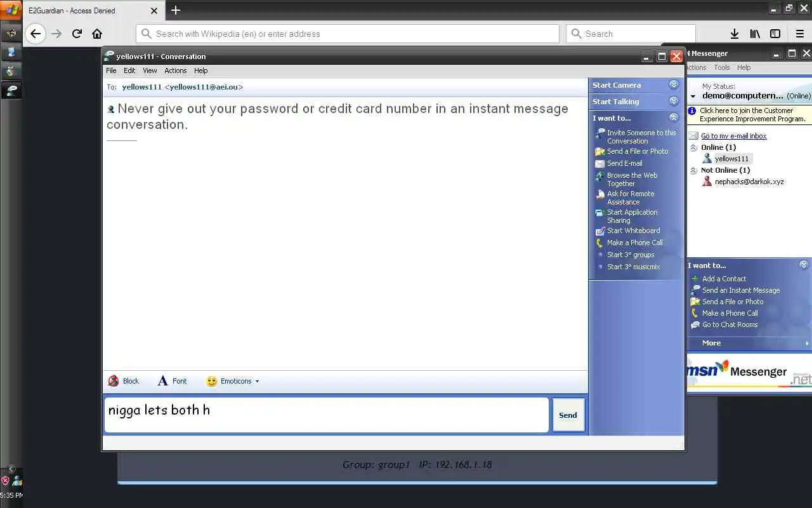Click nephacks@darkok.xyz offline contact icon
Image resolution: width=812 pixels, height=508 pixels.
[x=707, y=182]
